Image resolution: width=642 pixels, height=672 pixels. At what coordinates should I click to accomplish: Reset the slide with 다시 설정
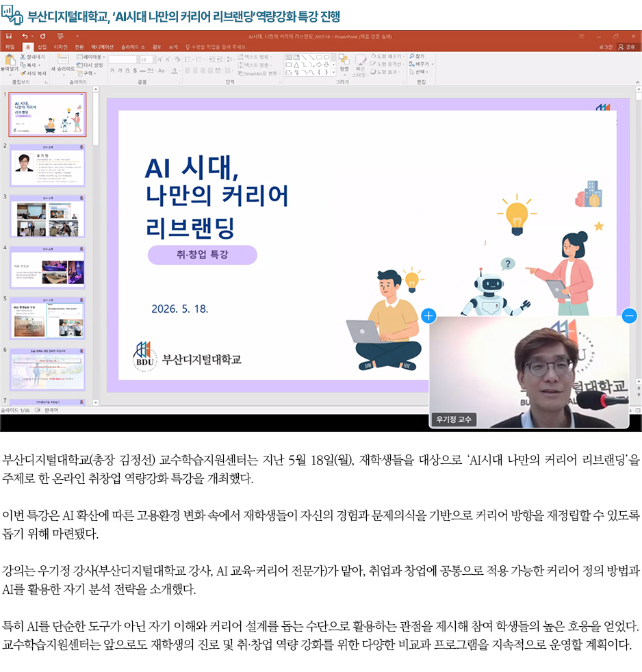pos(90,65)
